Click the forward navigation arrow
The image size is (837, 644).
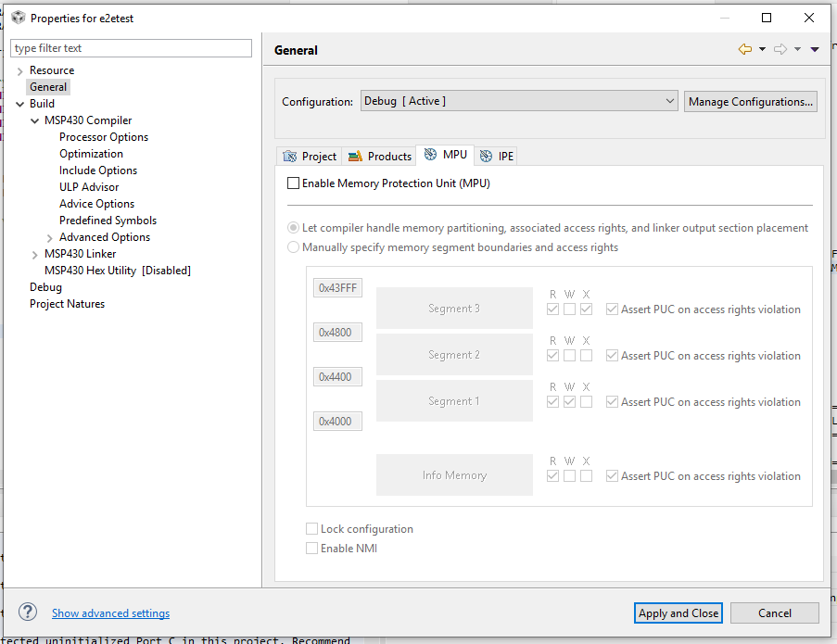[x=780, y=50]
